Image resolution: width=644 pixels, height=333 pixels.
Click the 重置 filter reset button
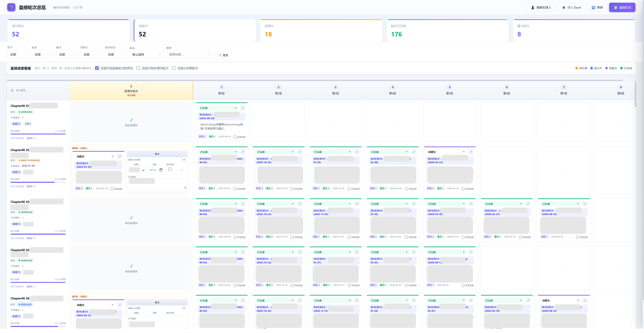pyautogui.click(x=223, y=55)
